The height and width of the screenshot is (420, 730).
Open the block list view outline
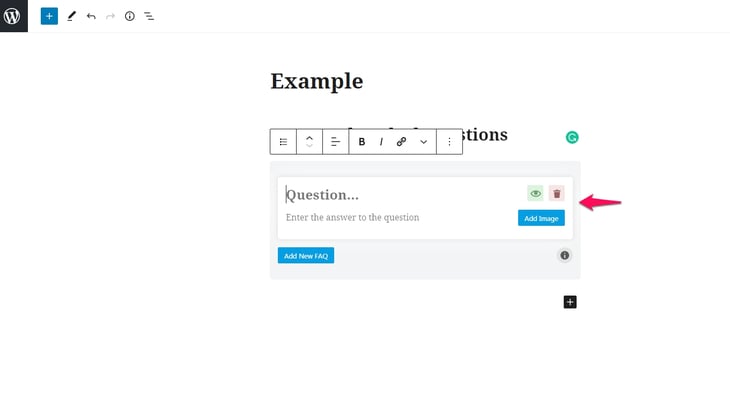(149, 16)
